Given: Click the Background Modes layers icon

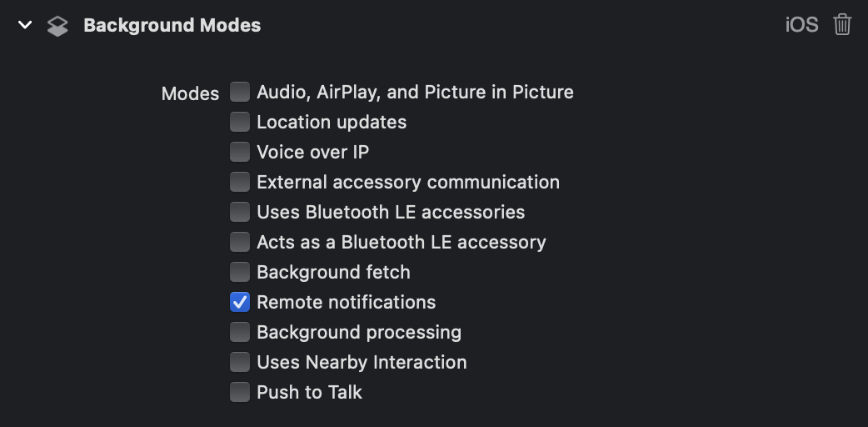Looking at the screenshot, I should [57, 26].
